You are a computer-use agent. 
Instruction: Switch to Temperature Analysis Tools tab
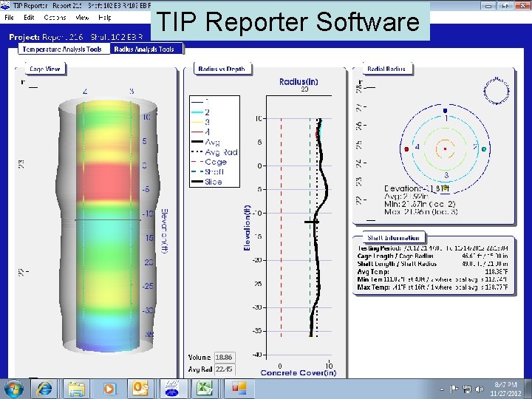coord(62,50)
